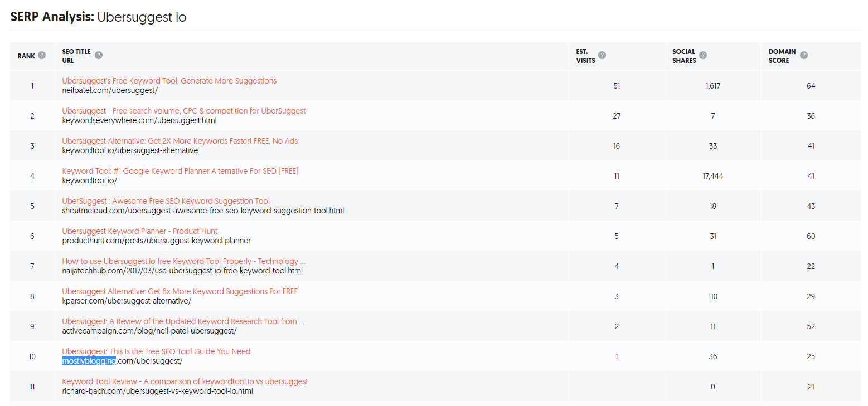Click the estimated visits value 27
This screenshot has height=406, width=868.
[617, 116]
